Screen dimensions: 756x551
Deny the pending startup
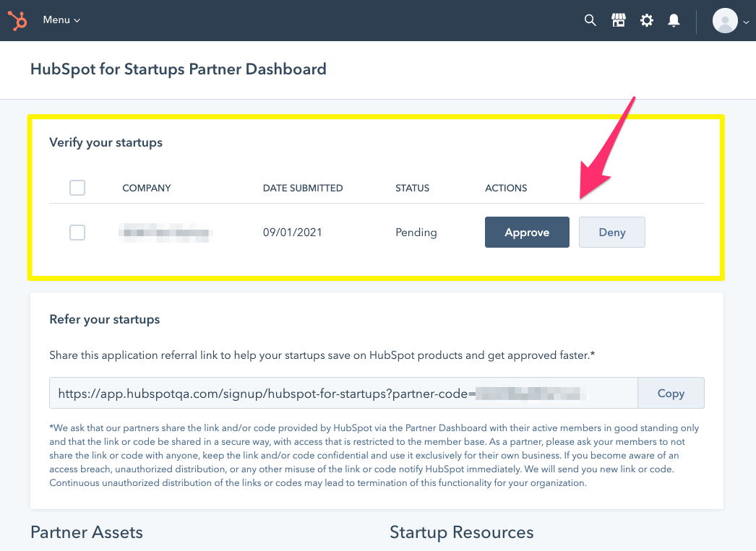click(612, 232)
